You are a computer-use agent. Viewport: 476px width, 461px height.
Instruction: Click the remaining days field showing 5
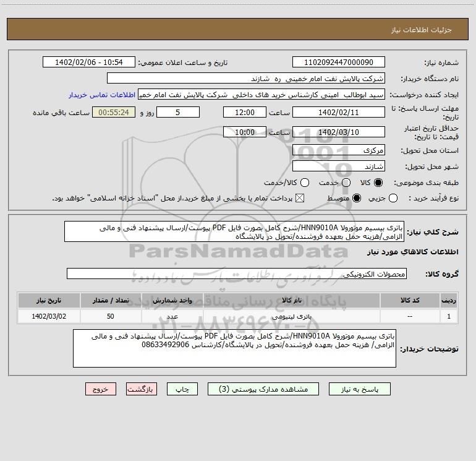(178, 113)
